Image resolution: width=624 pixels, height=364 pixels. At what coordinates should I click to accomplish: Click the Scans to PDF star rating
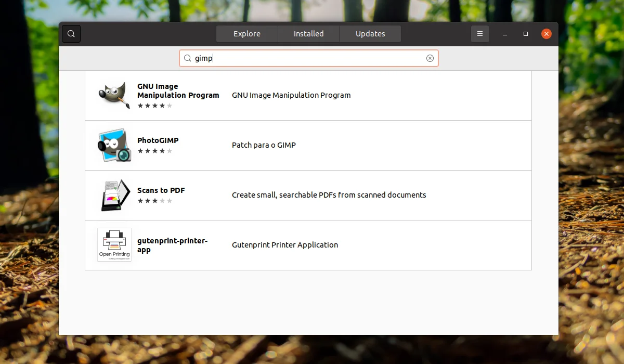(154, 201)
